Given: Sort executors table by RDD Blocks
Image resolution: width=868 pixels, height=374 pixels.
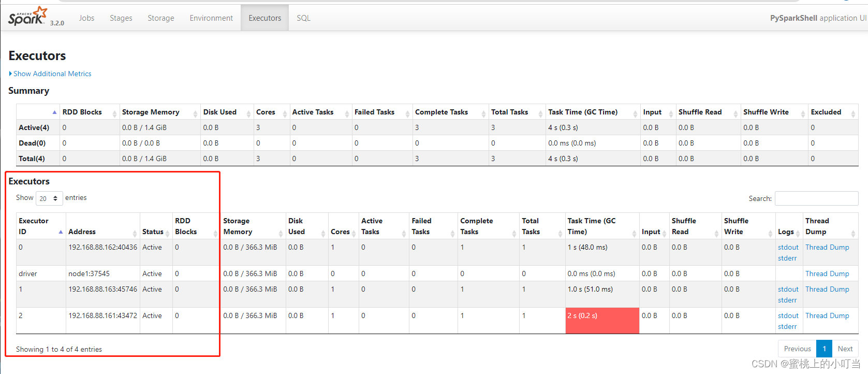Looking at the screenshot, I should tap(196, 226).
